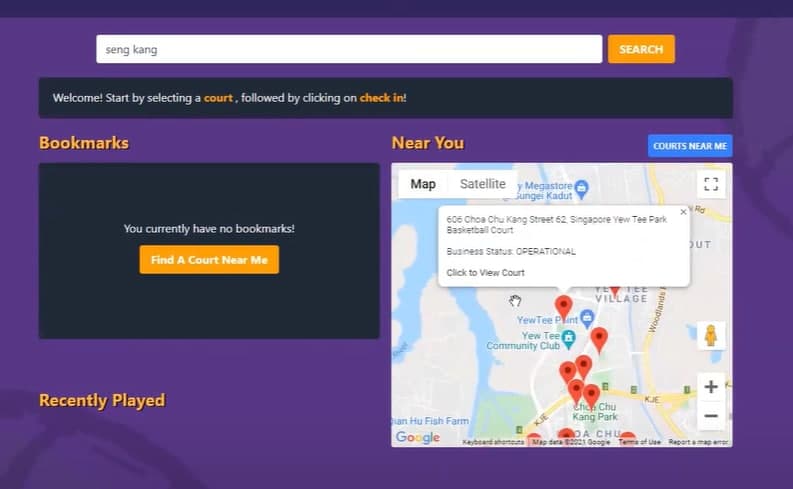Open the Click to View Court link
The height and width of the screenshot is (489, 793).
tap(485, 272)
